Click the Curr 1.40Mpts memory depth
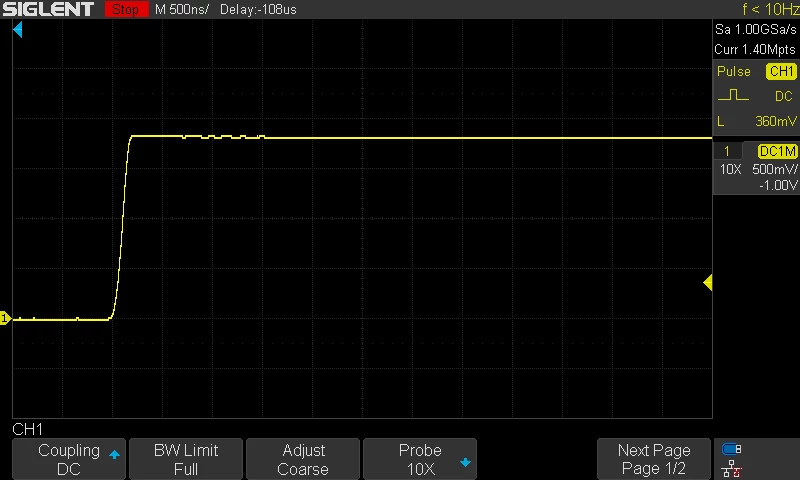Viewport: 800px width, 480px height. pyautogui.click(x=755, y=49)
